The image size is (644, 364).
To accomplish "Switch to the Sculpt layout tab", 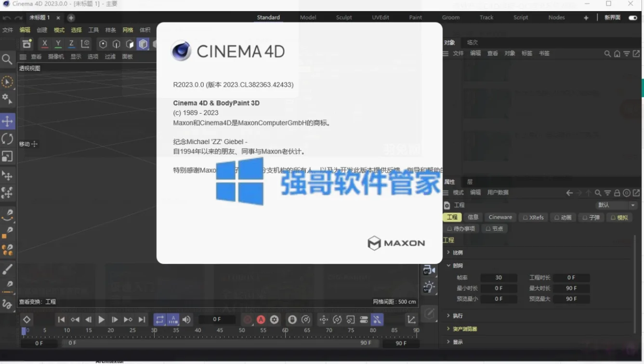I will [344, 17].
